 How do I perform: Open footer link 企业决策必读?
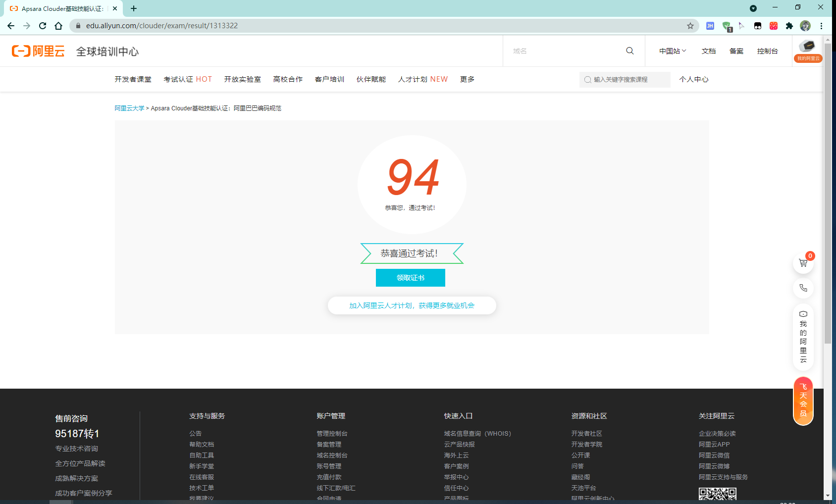tap(717, 434)
